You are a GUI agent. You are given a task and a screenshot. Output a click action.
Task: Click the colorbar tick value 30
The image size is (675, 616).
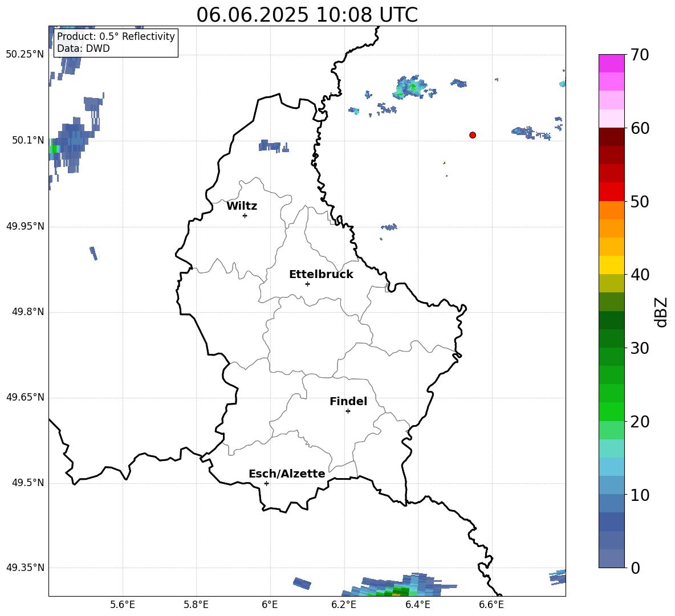tap(640, 348)
